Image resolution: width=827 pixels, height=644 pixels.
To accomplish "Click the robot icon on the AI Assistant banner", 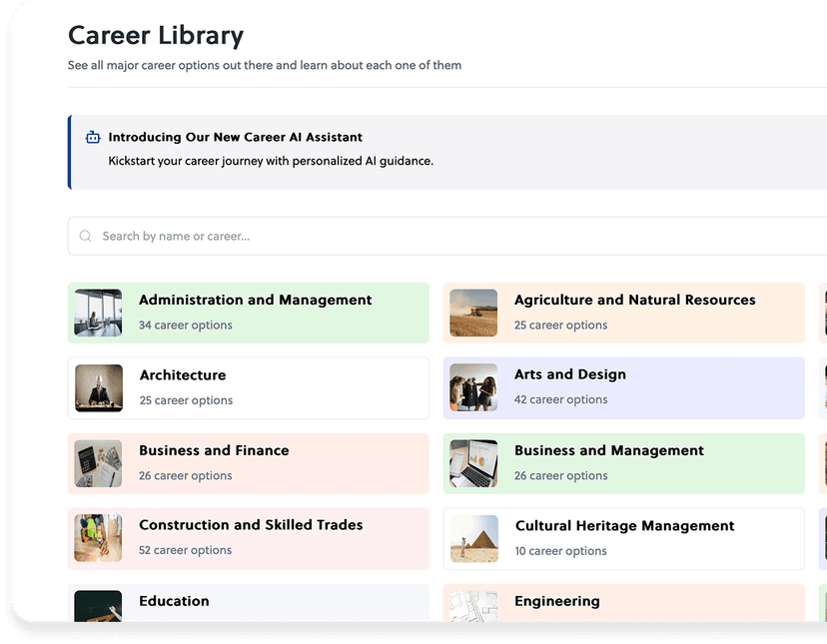I will 91,137.
